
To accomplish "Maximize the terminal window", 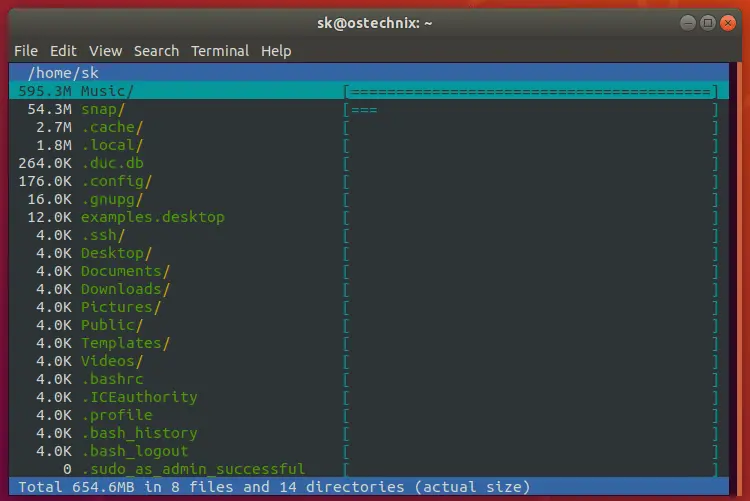I will pyautogui.click(x=707, y=22).
